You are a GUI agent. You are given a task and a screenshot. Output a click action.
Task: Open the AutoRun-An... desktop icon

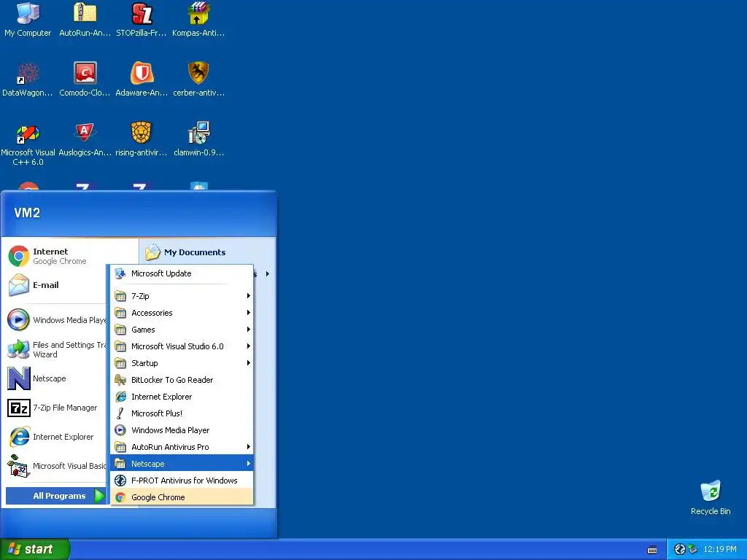click(85, 20)
